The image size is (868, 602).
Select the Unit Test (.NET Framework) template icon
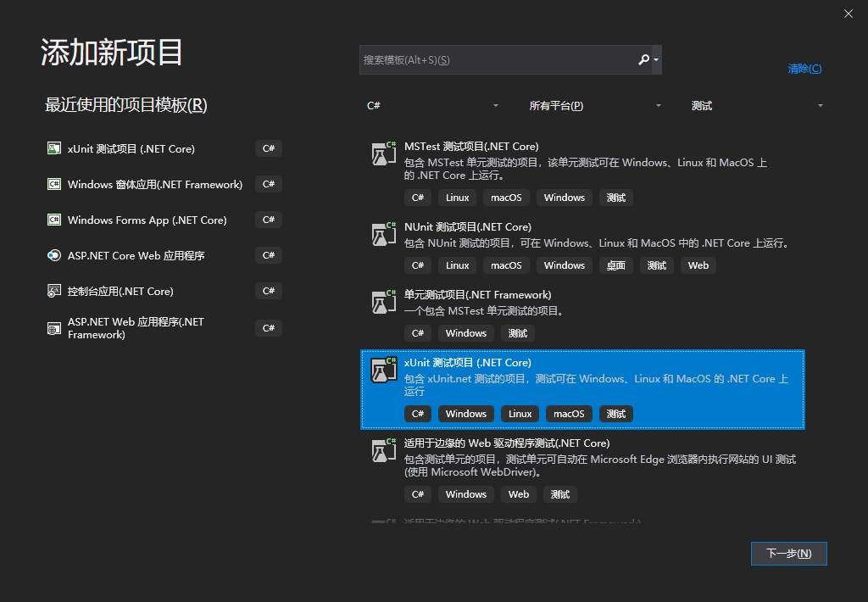385,302
